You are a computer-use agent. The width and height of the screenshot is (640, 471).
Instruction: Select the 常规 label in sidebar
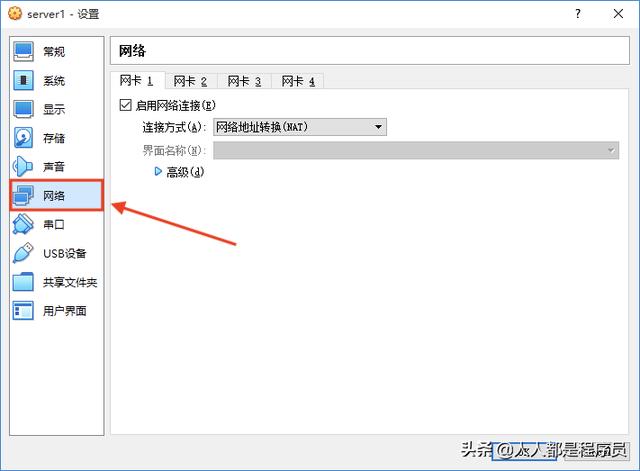pyautogui.click(x=54, y=52)
